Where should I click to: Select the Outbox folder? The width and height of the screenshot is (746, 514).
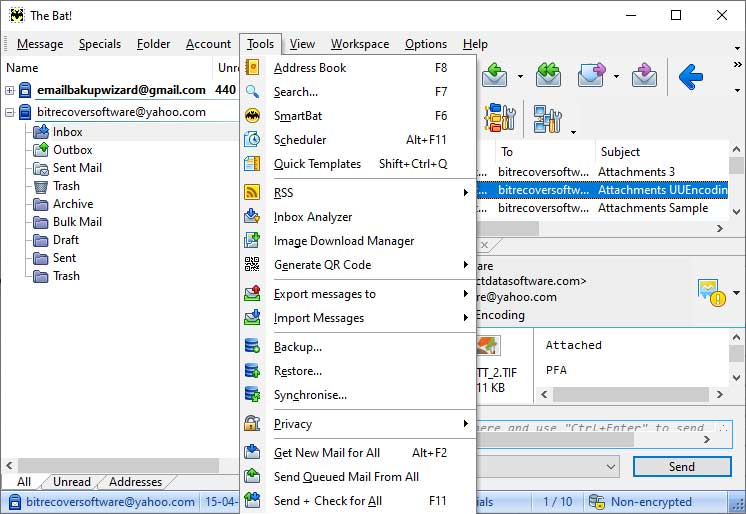(72, 150)
